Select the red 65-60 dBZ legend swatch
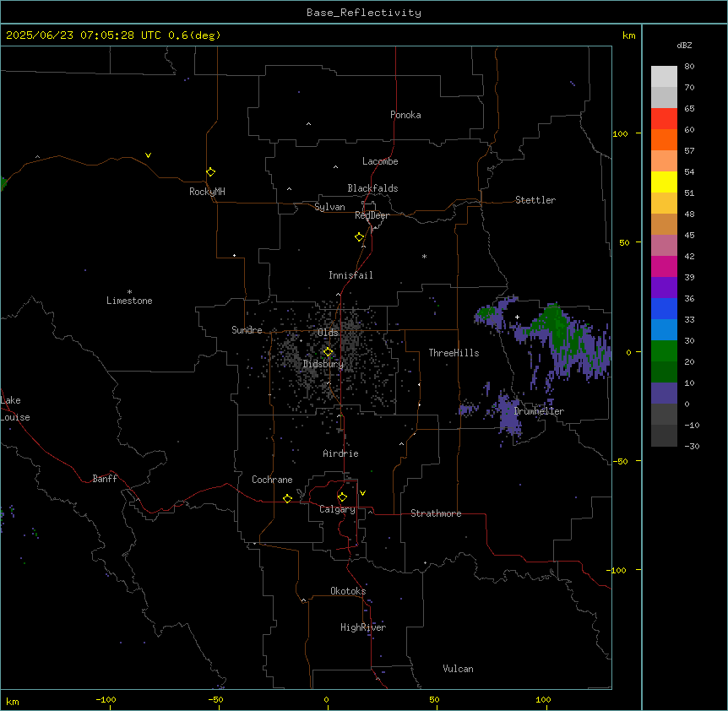Viewport: 728px width, 711px height. point(664,118)
